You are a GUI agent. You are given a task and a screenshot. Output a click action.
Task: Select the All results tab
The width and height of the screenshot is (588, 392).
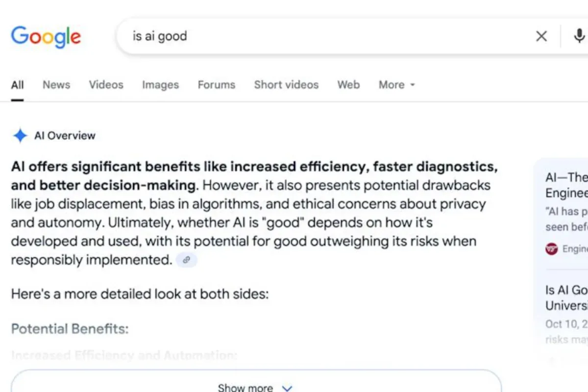(x=17, y=85)
